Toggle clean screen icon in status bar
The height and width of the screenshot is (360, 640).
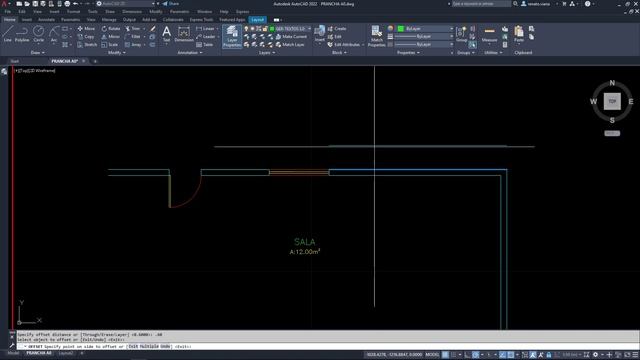coord(627,355)
